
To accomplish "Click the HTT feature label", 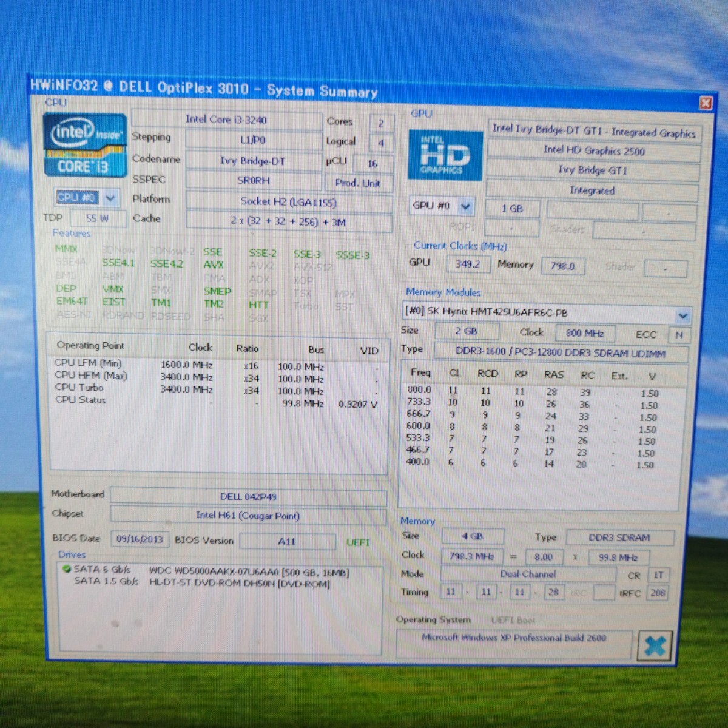I will click(x=258, y=305).
